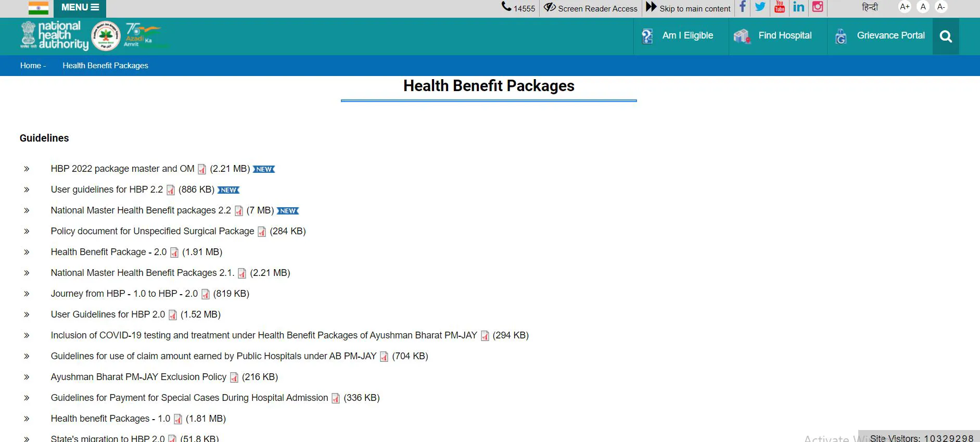Viewport: 980px width, 442px height.
Task: Select Screen Reader Access link
Action: point(591,8)
